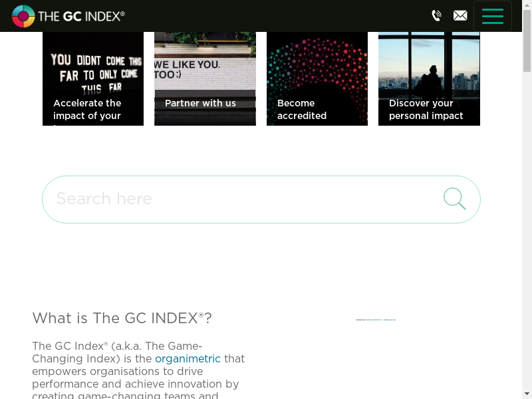532x399 pixels.
Task: Click 'THE GC INDEX' header logo text
Action: (x=81, y=16)
